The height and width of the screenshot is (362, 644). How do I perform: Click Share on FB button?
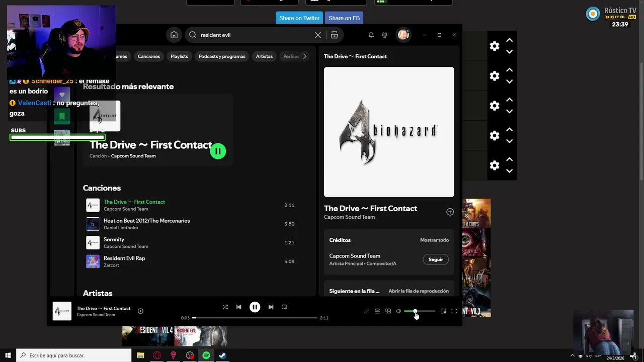tap(344, 18)
